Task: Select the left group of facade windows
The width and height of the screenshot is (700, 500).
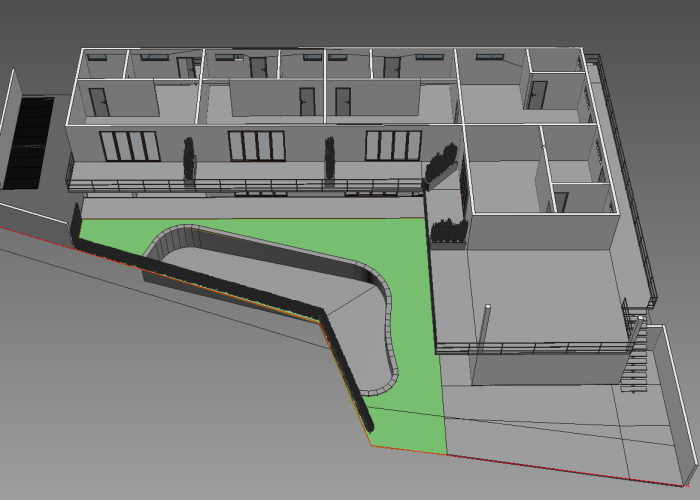Action: [x=130, y=146]
